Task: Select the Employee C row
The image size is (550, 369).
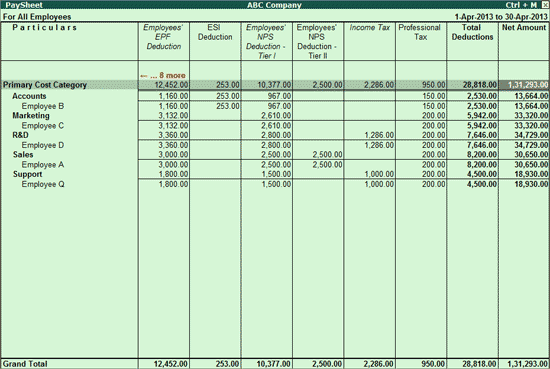Action: [x=275, y=126]
